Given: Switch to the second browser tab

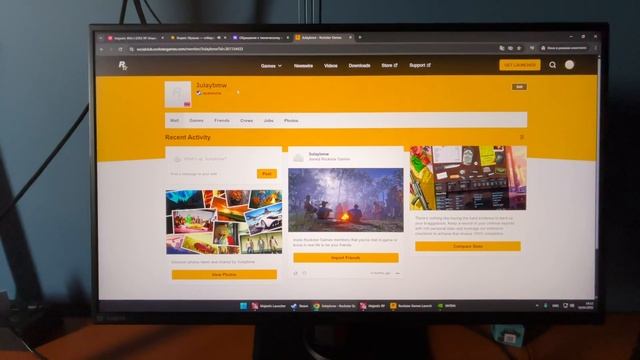Looking at the screenshot, I should click(198, 38).
